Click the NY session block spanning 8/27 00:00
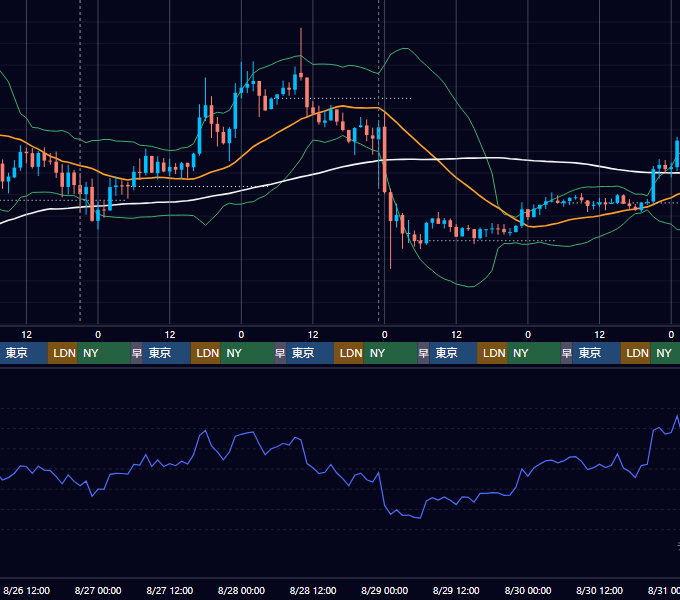 [x=104, y=353]
